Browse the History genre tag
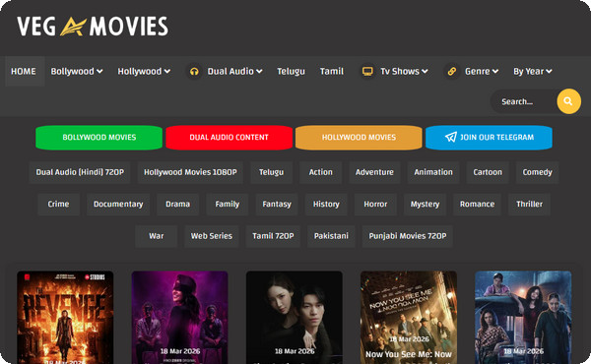 pos(326,205)
